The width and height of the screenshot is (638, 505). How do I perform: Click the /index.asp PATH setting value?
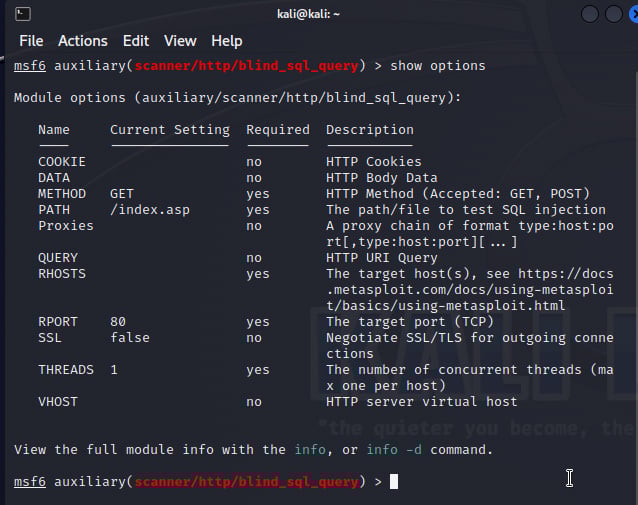coord(150,210)
